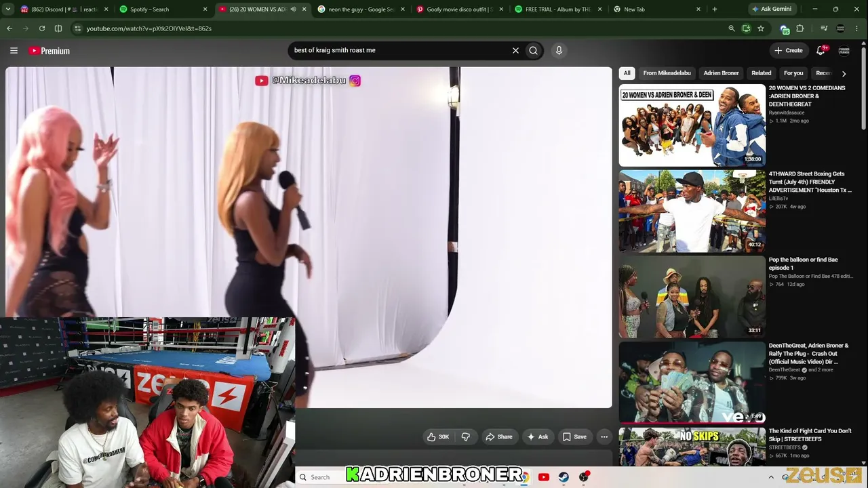Mute the playing YouTube tab audio
The height and width of the screenshot is (488, 868).
(x=293, y=9)
